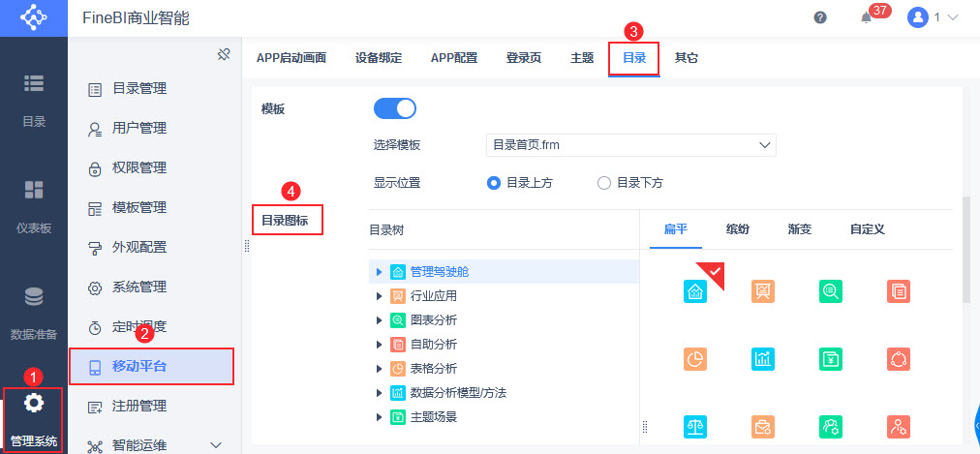Select the green yen wallet icon
Screen dimensions: 980x454
831,358
